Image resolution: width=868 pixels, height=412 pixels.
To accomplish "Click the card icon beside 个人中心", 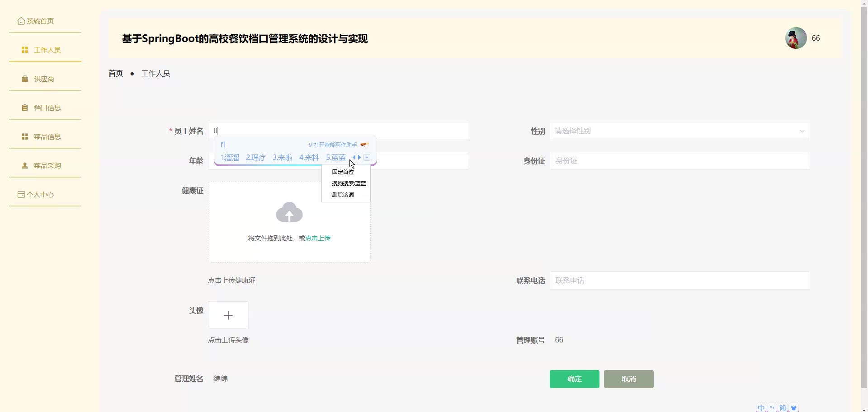I will (21, 195).
